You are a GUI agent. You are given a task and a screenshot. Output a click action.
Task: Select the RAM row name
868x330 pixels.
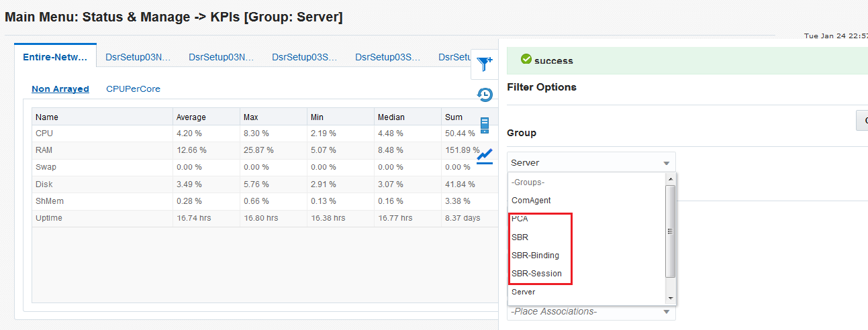pyautogui.click(x=44, y=150)
